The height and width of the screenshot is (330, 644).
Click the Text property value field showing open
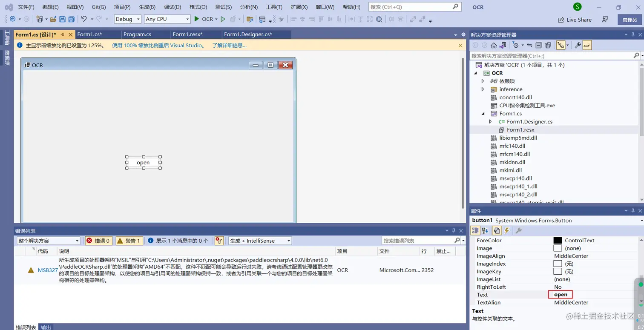[x=561, y=295]
